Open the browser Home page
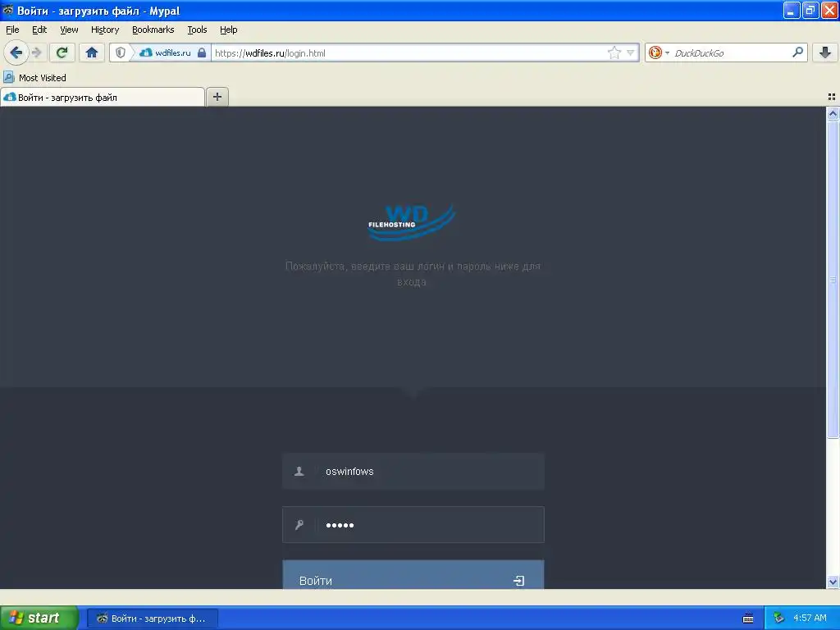This screenshot has height=630, width=840. (x=92, y=52)
